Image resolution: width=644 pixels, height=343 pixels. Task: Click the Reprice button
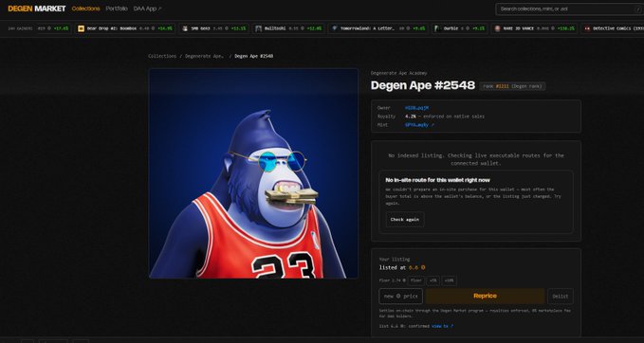point(485,297)
